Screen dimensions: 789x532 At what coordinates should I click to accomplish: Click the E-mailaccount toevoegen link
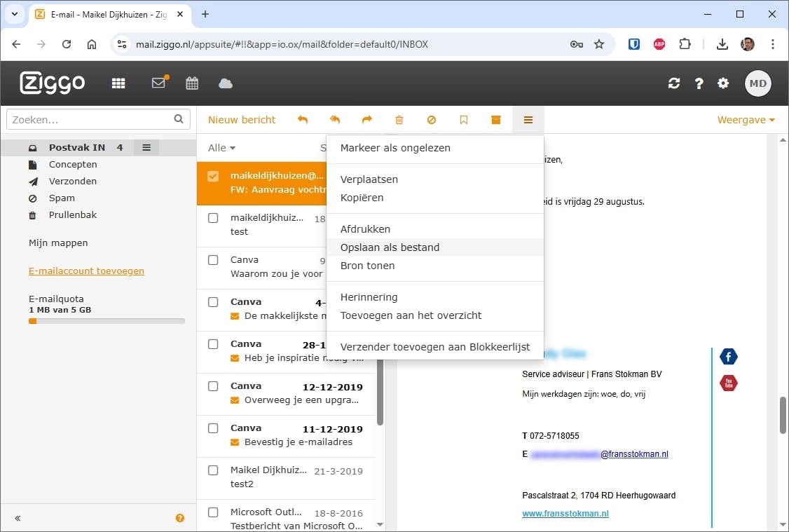(86, 271)
